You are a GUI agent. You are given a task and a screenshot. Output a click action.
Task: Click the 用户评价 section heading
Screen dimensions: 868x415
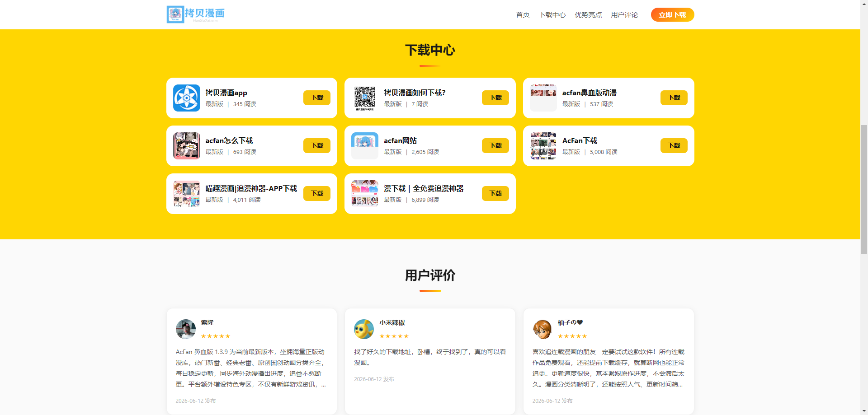(430, 275)
